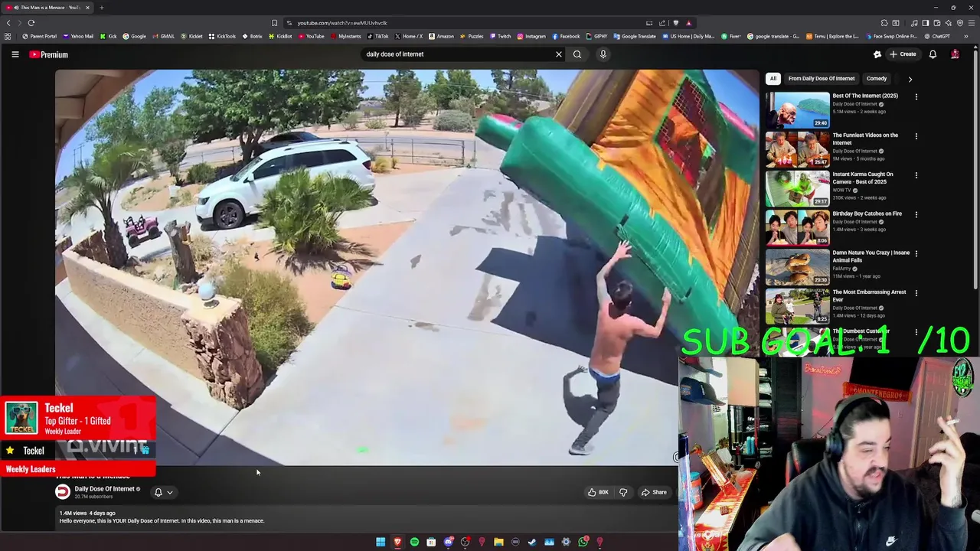
Task: Open the Instagram bookmark
Action: click(x=531, y=36)
